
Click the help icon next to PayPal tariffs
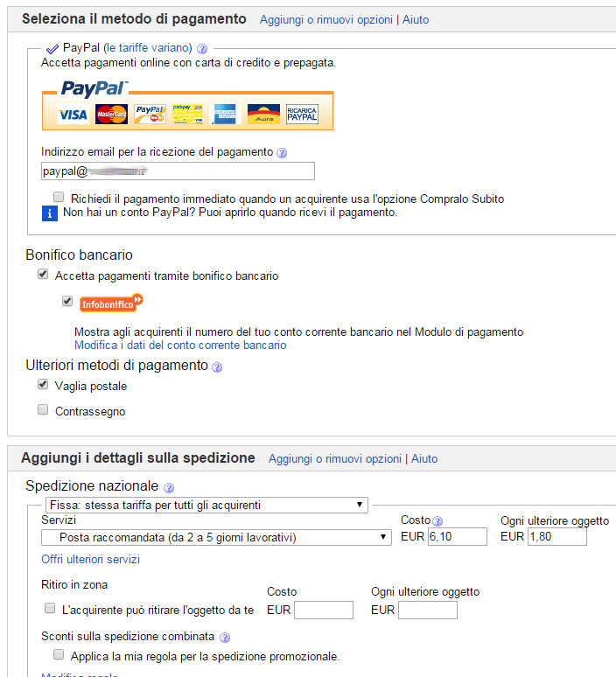coord(202,49)
